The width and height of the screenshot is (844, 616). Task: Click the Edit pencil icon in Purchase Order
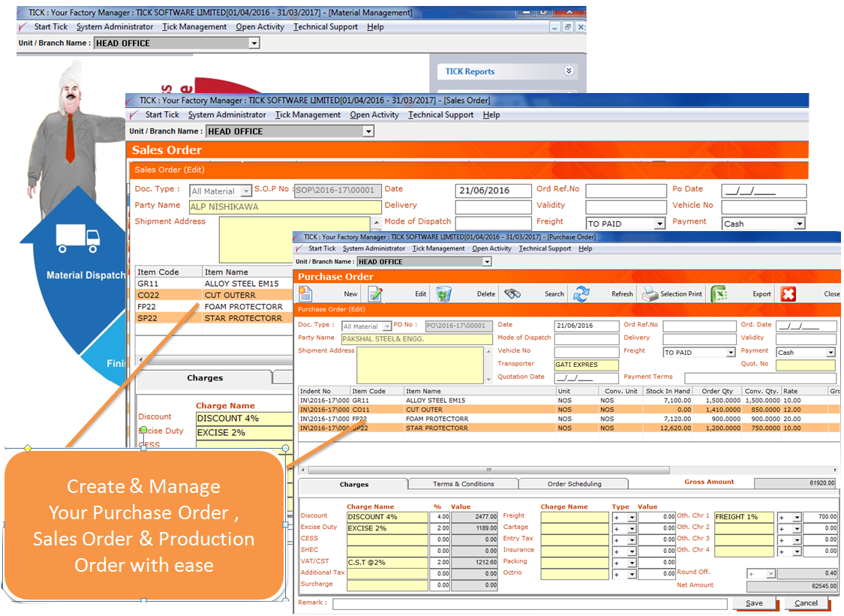pos(375,294)
